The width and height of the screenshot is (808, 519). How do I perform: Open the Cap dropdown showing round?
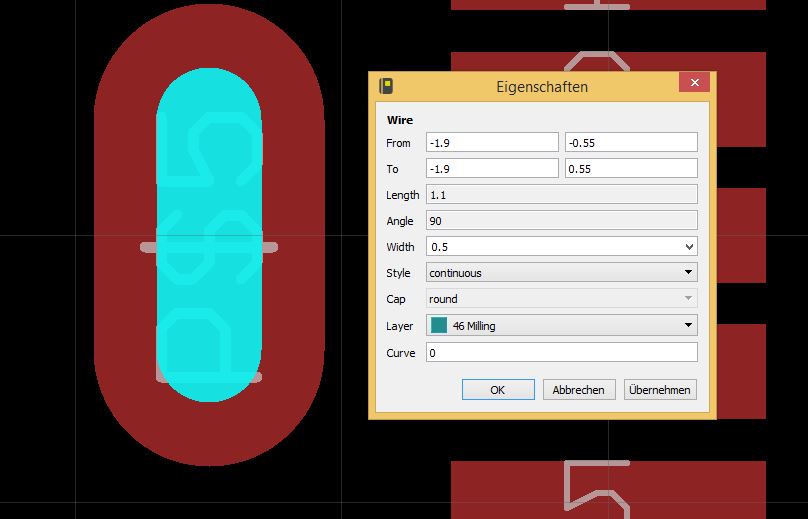(562, 299)
